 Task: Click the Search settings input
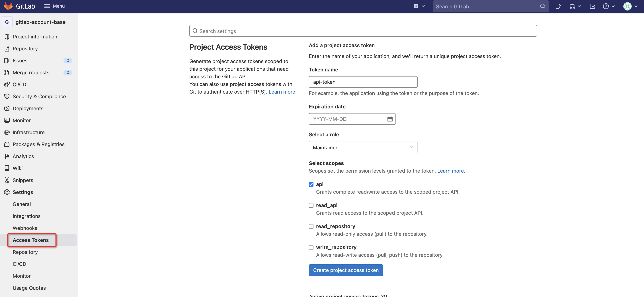pyautogui.click(x=363, y=31)
